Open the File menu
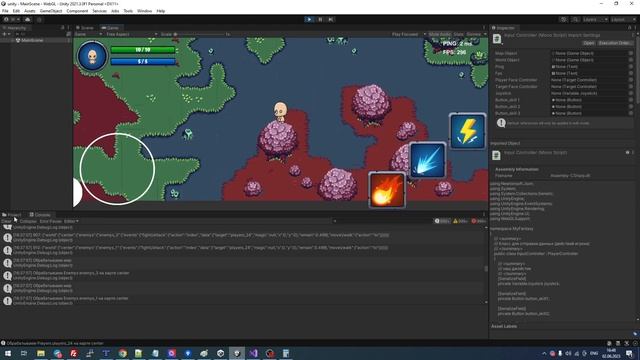640x360 pixels. pyautogui.click(x=5, y=11)
